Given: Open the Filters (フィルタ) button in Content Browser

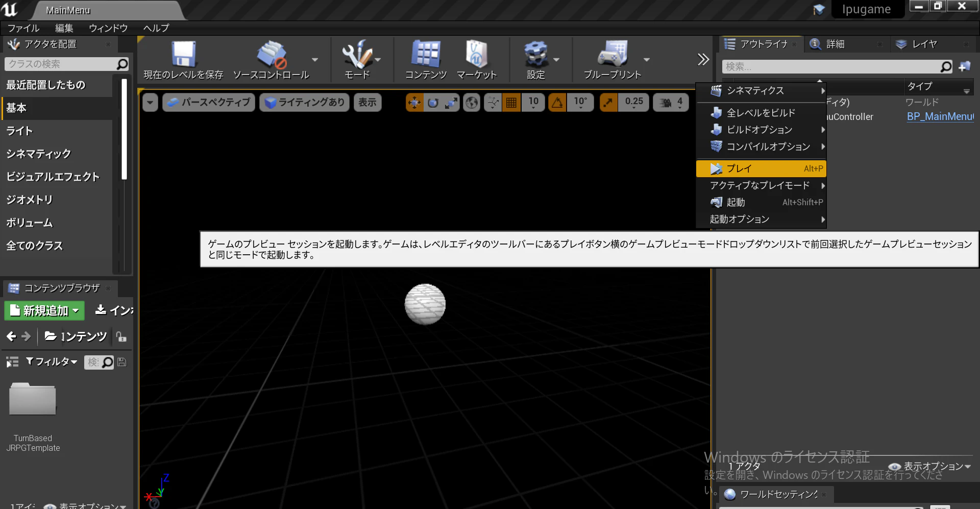Looking at the screenshot, I should point(52,362).
